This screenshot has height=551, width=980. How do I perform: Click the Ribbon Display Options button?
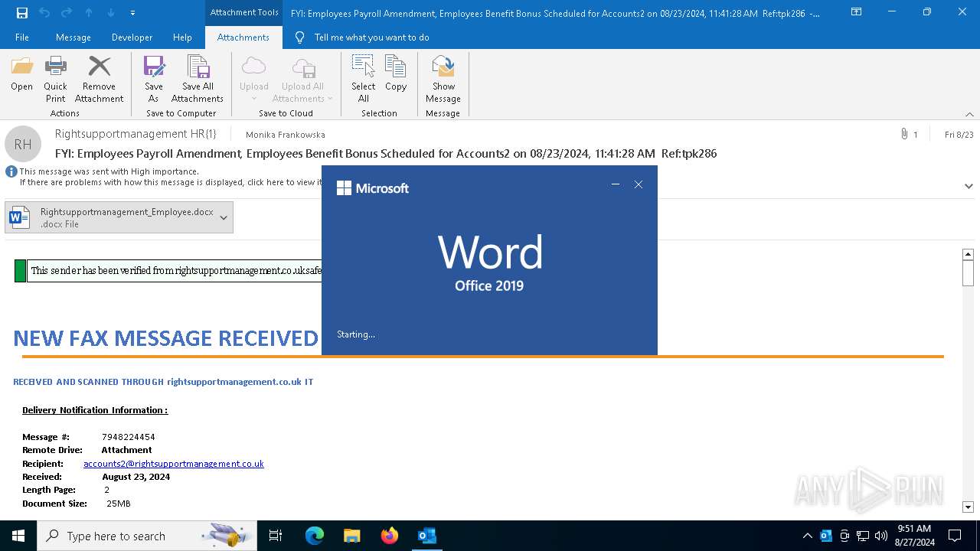tap(857, 12)
